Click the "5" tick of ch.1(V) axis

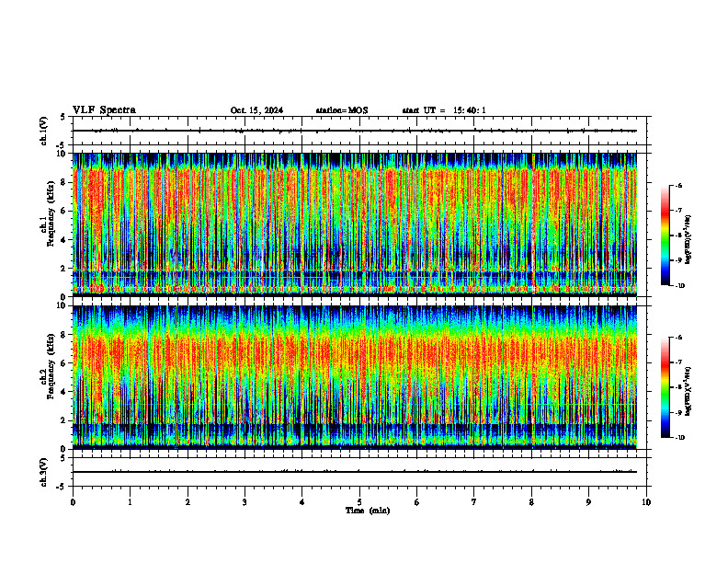point(64,117)
